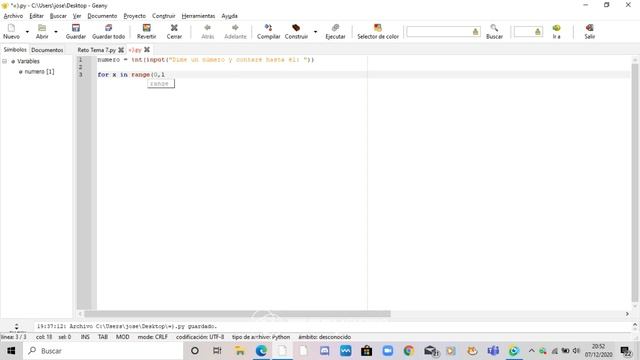The width and height of the screenshot is (640, 360).
Task: Open the dropdown arrow next to Nuevo
Action: [27, 31]
